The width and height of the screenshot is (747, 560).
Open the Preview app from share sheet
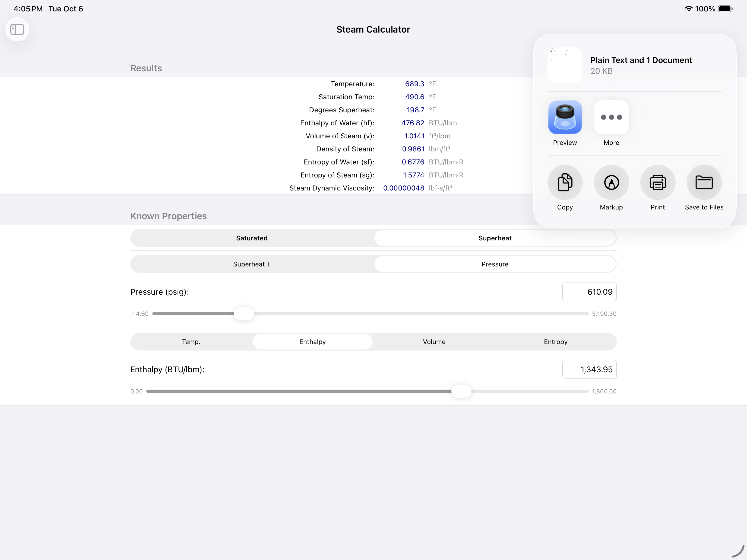[x=565, y=117]
